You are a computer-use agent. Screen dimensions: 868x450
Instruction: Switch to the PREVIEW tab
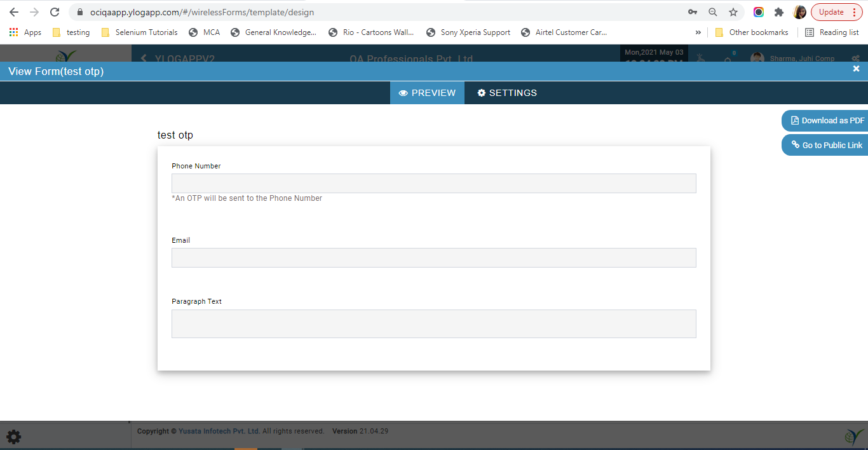[x=427, y=93]
